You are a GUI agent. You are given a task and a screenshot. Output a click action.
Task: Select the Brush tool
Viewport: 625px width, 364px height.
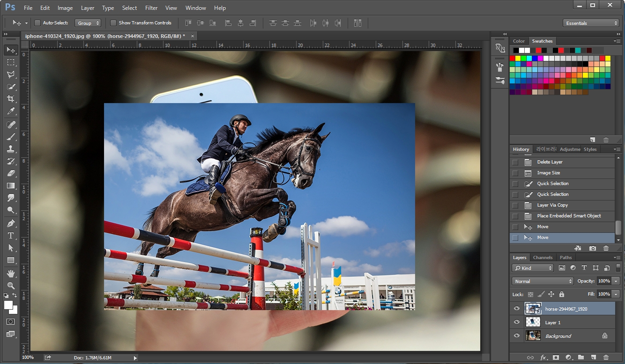coord(11,137)
